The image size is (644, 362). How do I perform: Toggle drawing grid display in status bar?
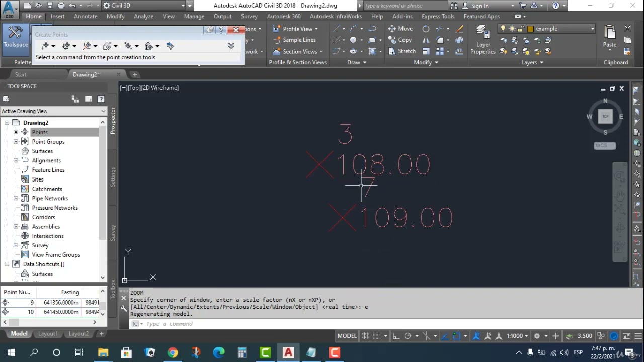(x=365, y=336)
